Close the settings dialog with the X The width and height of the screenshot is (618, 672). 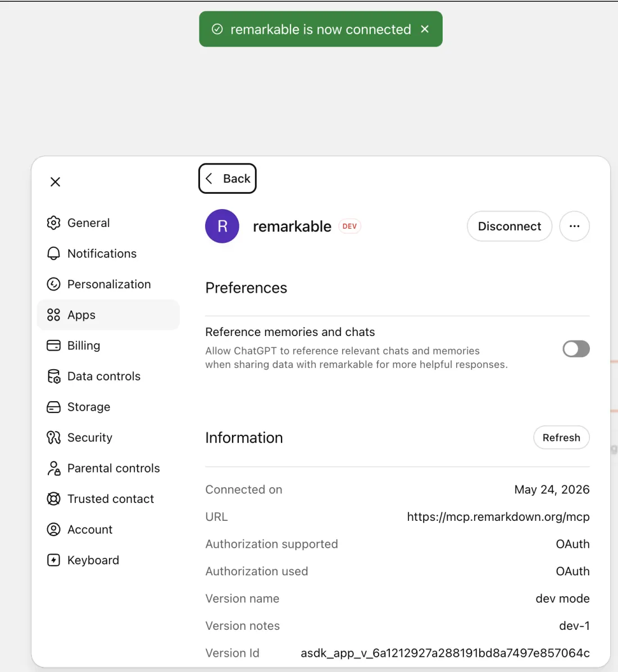tap(55, 181)
